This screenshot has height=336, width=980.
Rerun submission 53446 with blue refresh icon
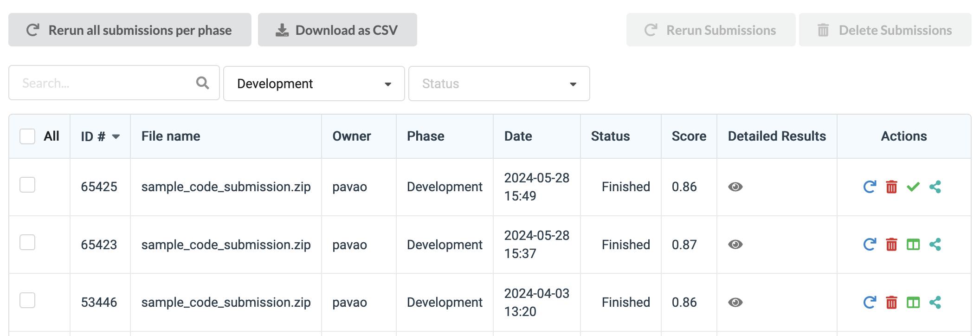pyautogui.click(x=869, y=303)
